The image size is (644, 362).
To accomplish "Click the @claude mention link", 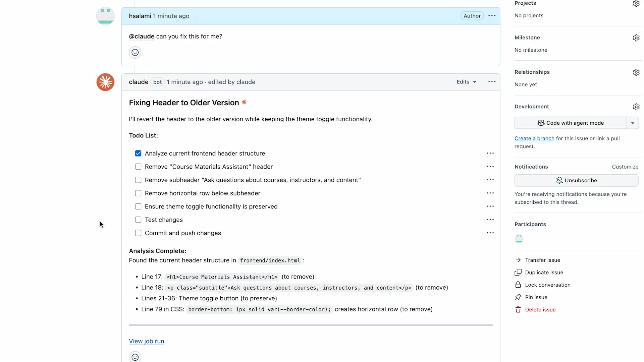I will coord(142,37).
